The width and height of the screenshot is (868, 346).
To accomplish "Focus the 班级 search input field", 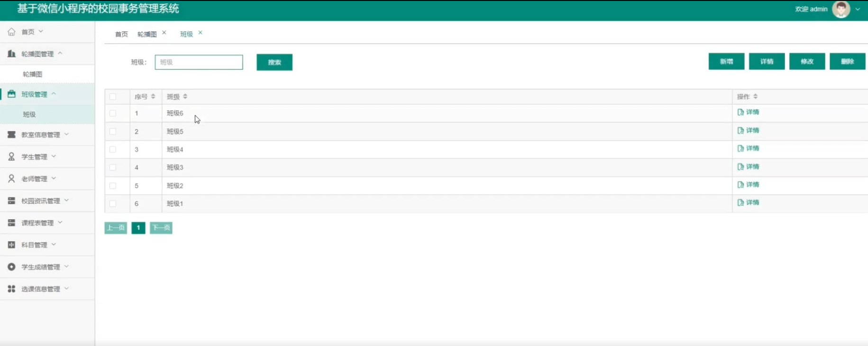I will pyautogui.click(x=199, y=62).
